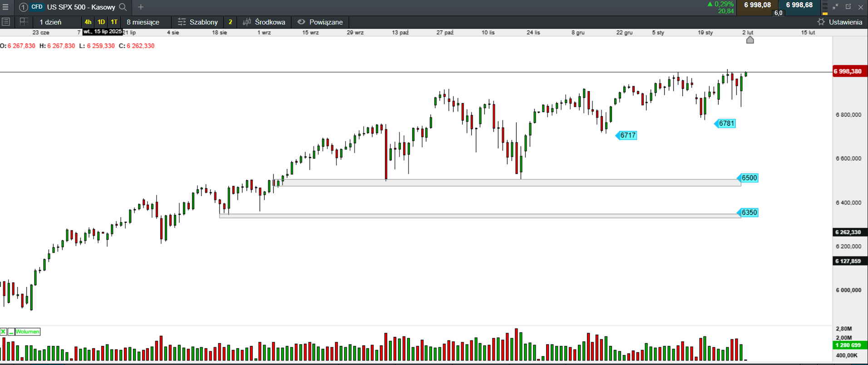Open the 1 dzień interval dropdown
Viewport: 868px width, 365px height.
pos(50,22)
